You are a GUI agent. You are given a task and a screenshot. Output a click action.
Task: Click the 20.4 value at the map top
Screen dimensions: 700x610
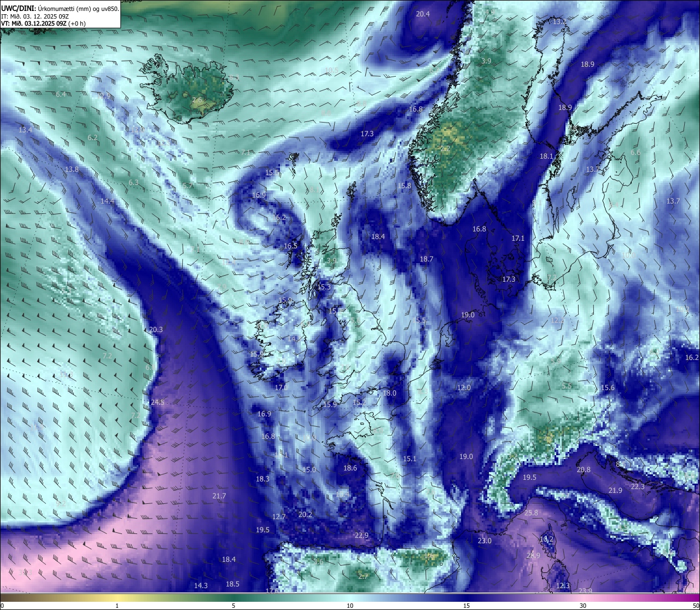point(423,14)
